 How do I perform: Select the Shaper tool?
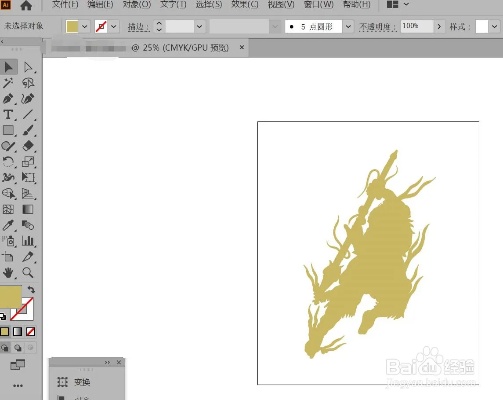(x=8, y=146)
